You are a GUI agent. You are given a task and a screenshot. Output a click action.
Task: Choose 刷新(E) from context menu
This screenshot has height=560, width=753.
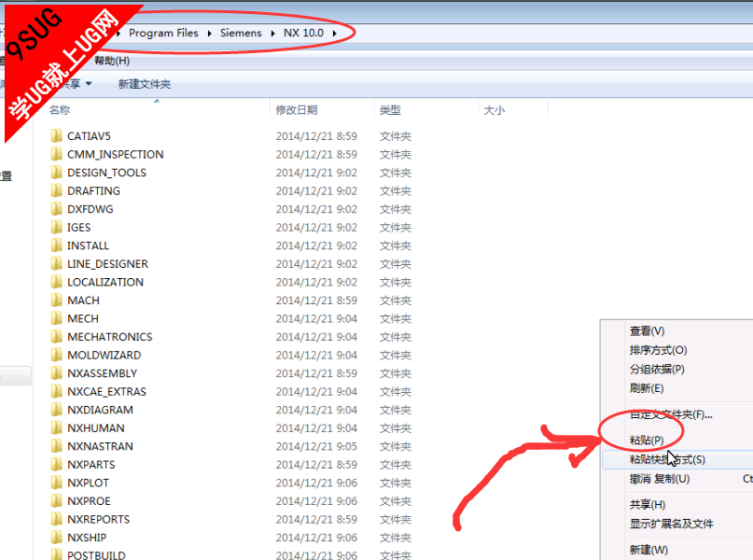(647, 388)
